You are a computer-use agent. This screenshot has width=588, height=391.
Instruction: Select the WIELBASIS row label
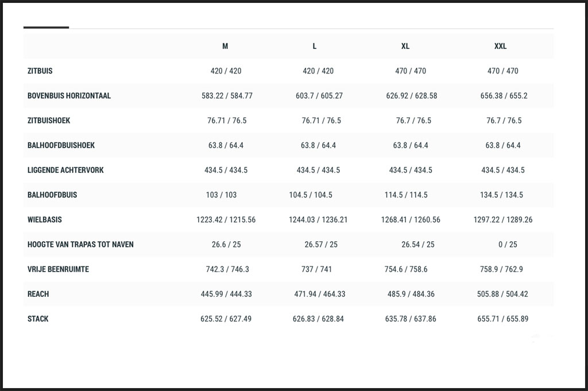(44, 219)
